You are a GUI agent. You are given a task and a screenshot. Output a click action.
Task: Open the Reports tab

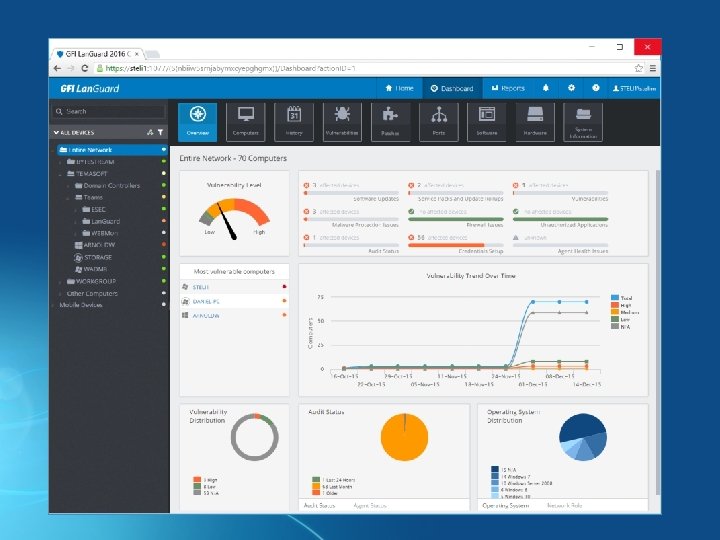[508, 88]
